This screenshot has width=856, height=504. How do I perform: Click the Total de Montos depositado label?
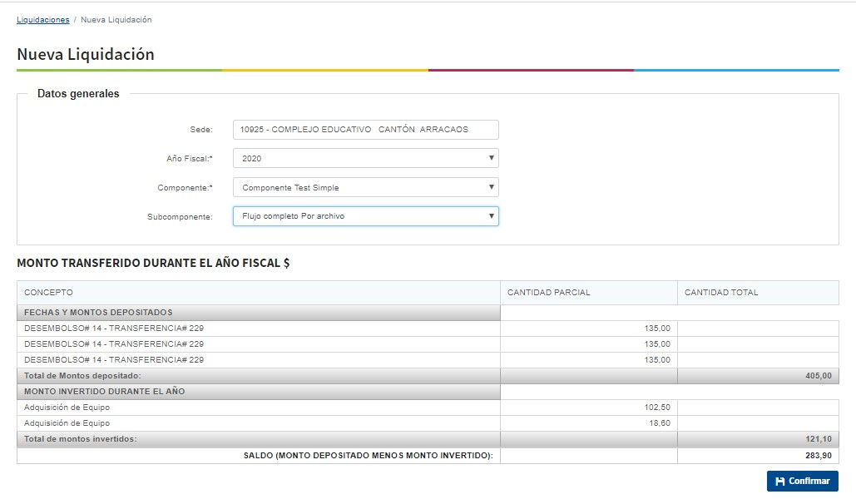[82, 376]
